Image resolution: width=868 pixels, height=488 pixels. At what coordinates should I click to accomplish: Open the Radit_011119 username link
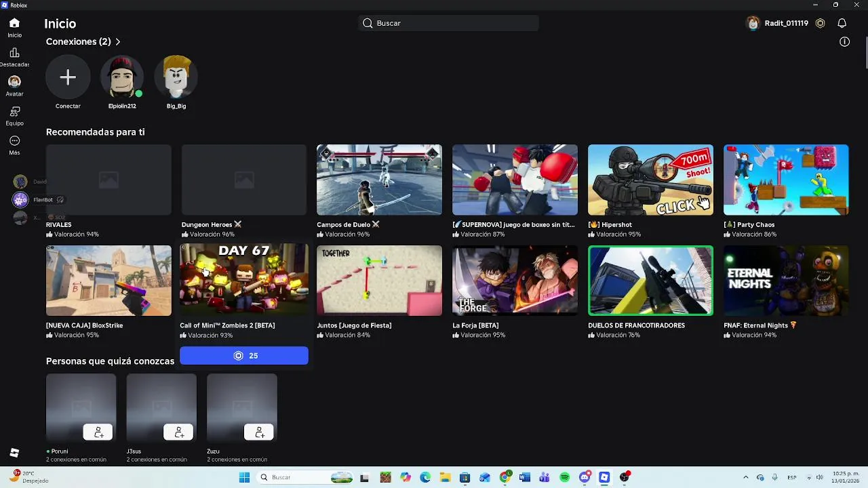(x=786, y=23)
